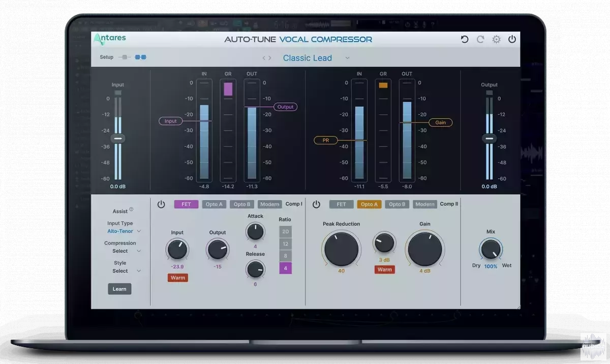Disable the Warm button under Input knob
The width and height of the screenshot is (610, 364).
click(178, 278)
